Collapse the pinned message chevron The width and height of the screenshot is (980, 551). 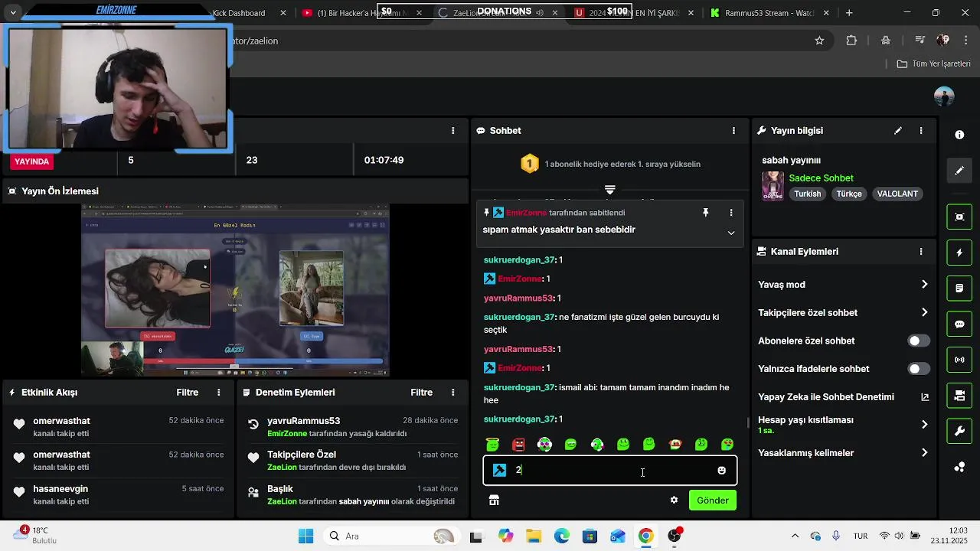tap(731, 233)
